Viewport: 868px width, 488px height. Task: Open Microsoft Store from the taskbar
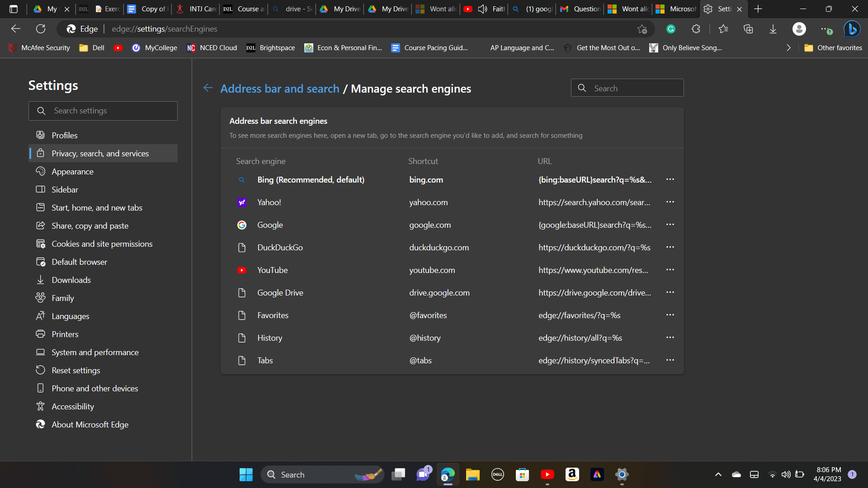click(522, 474)
